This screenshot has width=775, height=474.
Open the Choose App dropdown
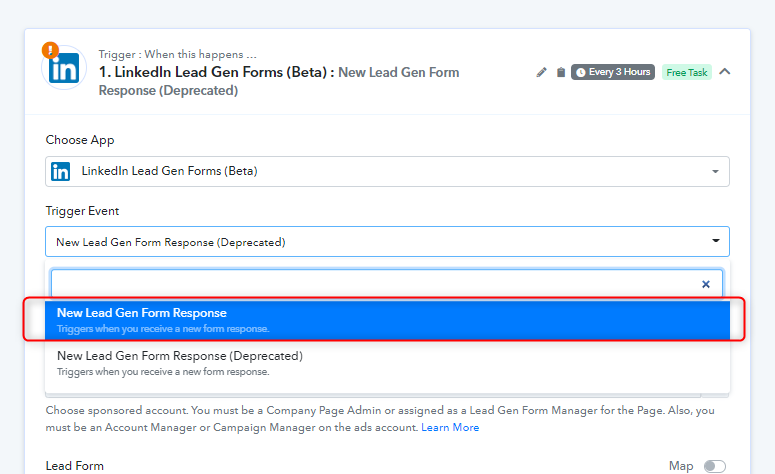click(x=388, y=172)
